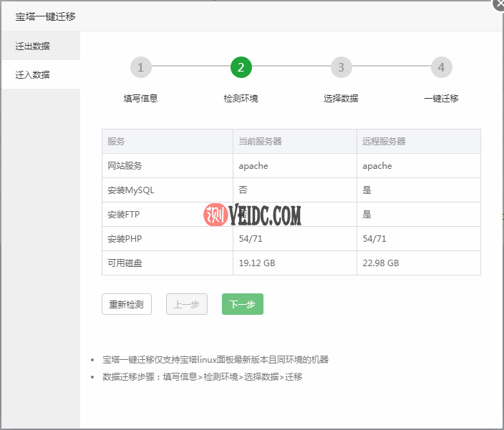Click the 检测环境 step label
The height and width of the screenshot is (430, 504).
241,98
